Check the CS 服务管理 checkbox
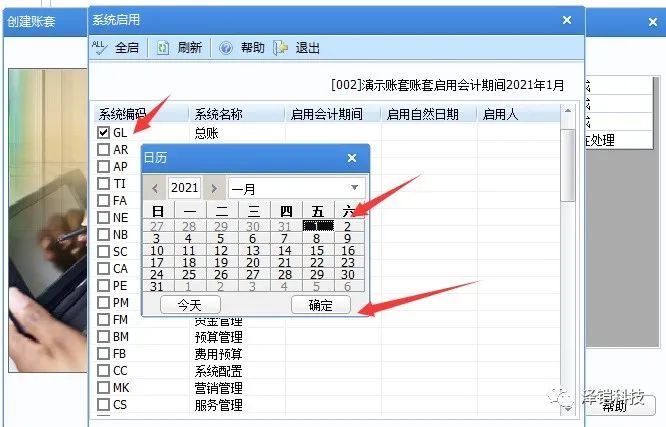666x427 pixels. pos(103,404)
